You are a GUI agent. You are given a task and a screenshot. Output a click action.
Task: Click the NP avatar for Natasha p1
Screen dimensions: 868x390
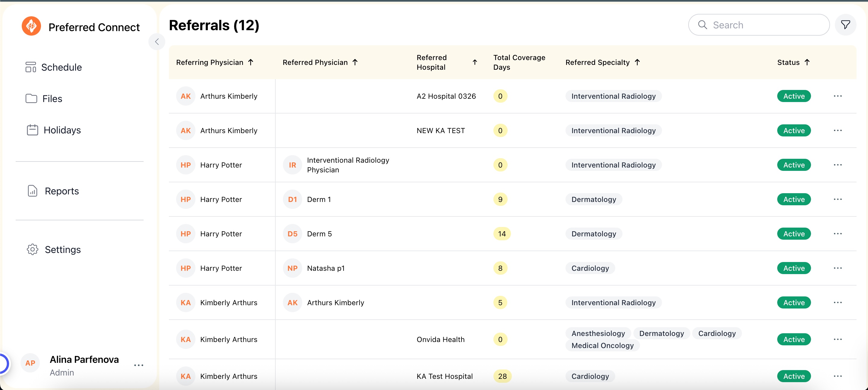tap(292, 268)
